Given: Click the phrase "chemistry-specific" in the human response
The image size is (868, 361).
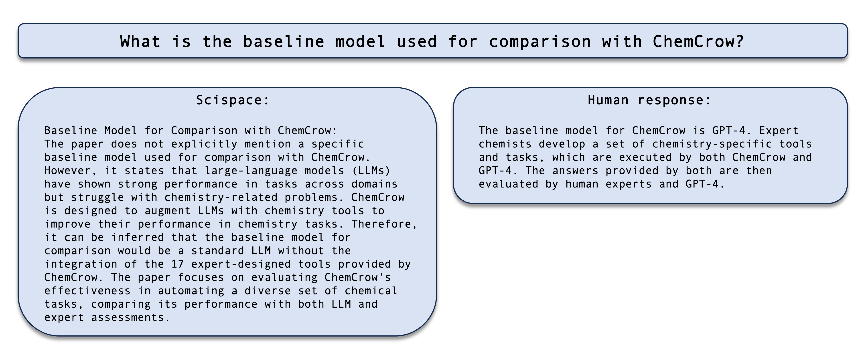Looking at the screenshot, I should click(x=712, y=144).
